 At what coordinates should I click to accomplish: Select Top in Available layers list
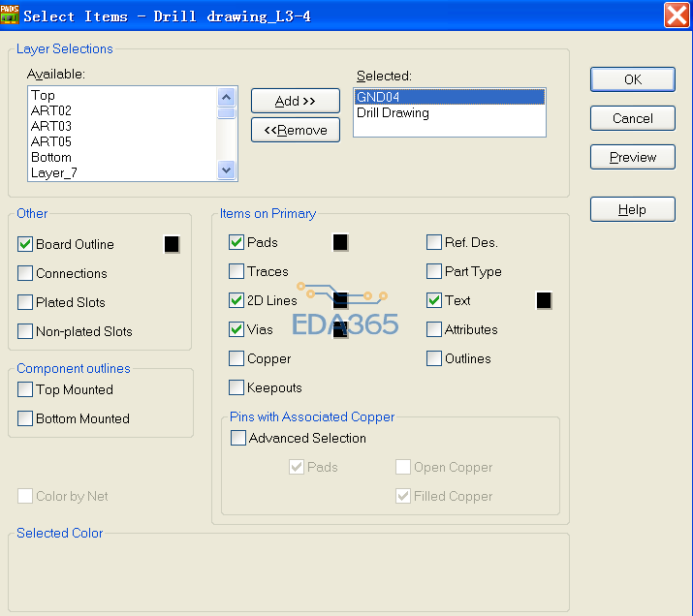(122, 95)
